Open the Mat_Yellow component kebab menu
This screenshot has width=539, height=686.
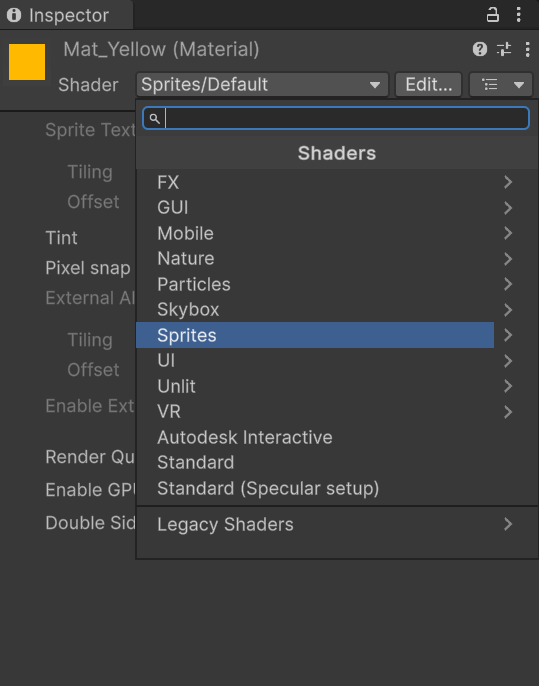528,49
